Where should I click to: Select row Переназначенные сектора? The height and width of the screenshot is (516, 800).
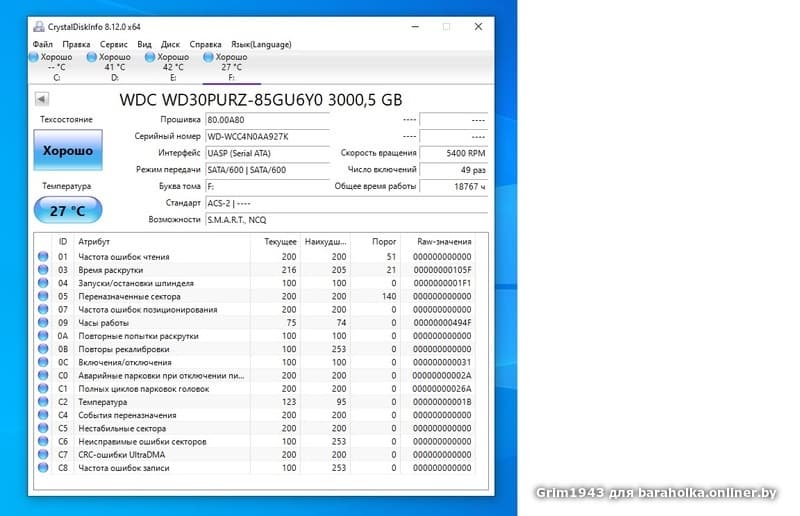coord(255,296)
